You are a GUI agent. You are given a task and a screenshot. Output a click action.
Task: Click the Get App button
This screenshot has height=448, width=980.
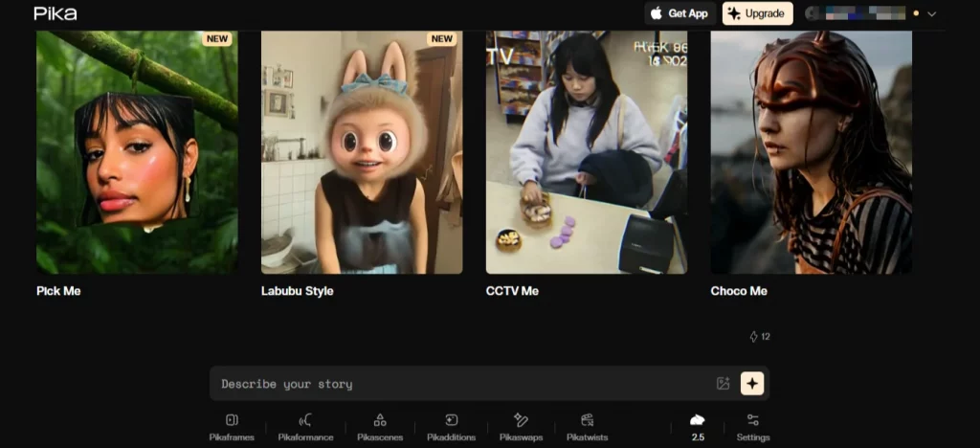[x=679, y=13]
